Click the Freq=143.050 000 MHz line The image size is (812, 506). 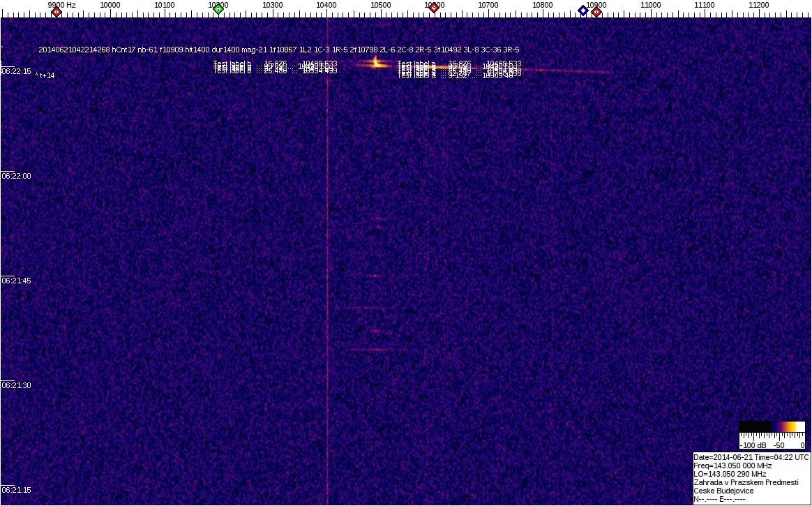point(732,466)
